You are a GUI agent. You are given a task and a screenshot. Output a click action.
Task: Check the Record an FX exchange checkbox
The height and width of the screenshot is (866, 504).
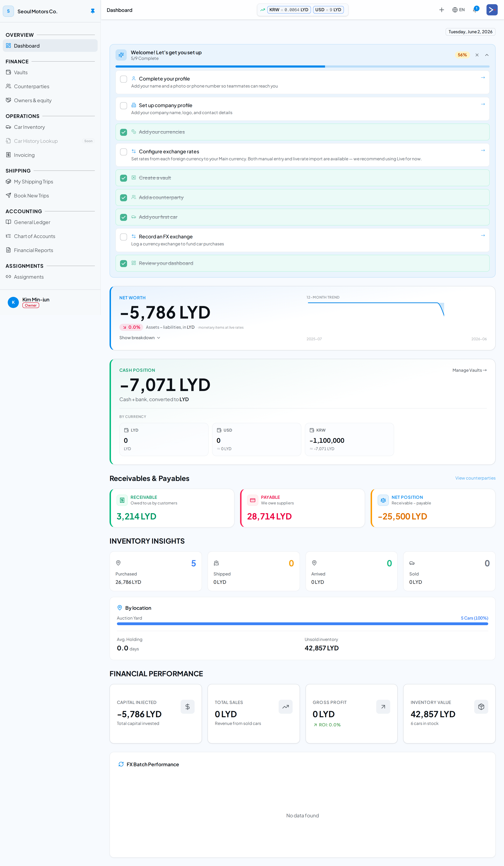click(x=123, y=237)
